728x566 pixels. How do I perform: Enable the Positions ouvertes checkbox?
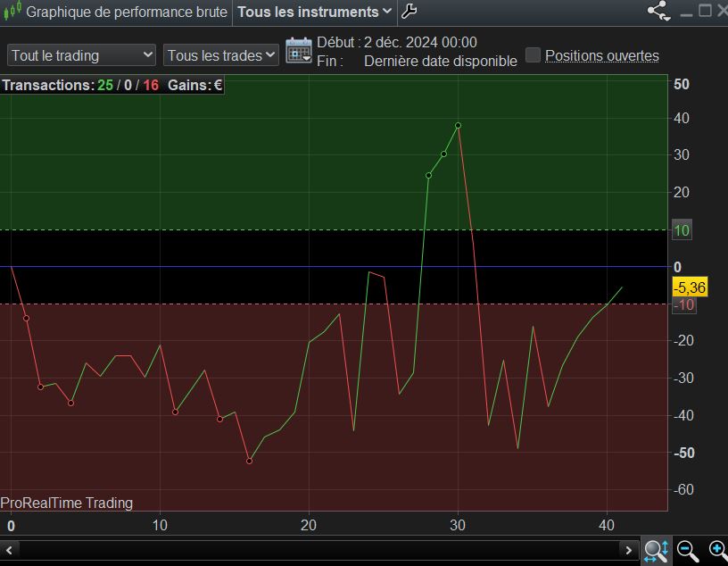point(533,55)
